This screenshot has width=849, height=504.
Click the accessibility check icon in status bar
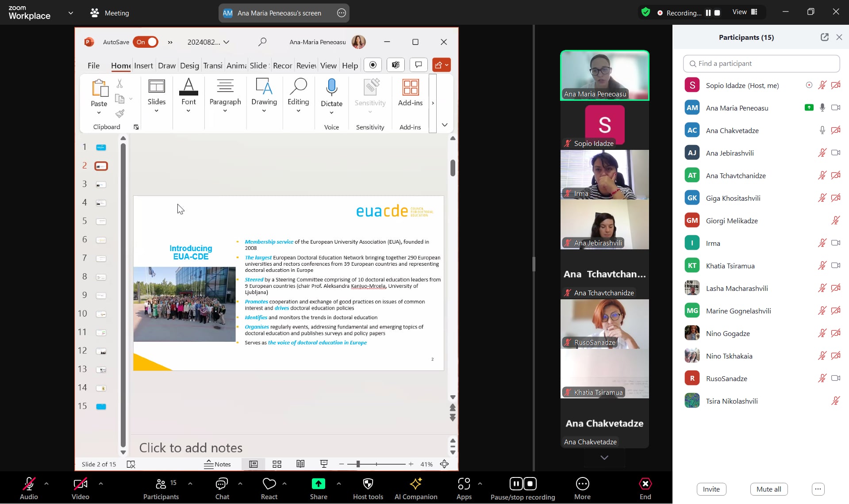[x=131, y=464]
